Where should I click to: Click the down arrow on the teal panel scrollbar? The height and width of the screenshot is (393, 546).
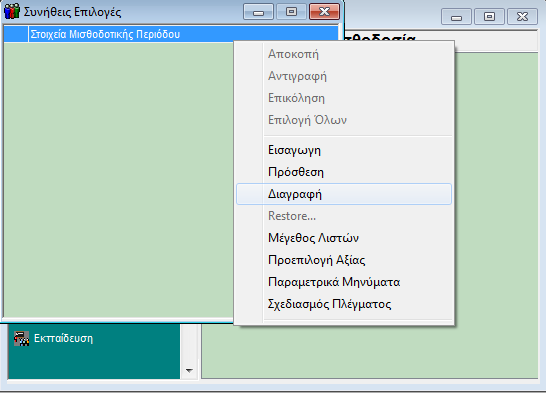[x=189, y=371]
